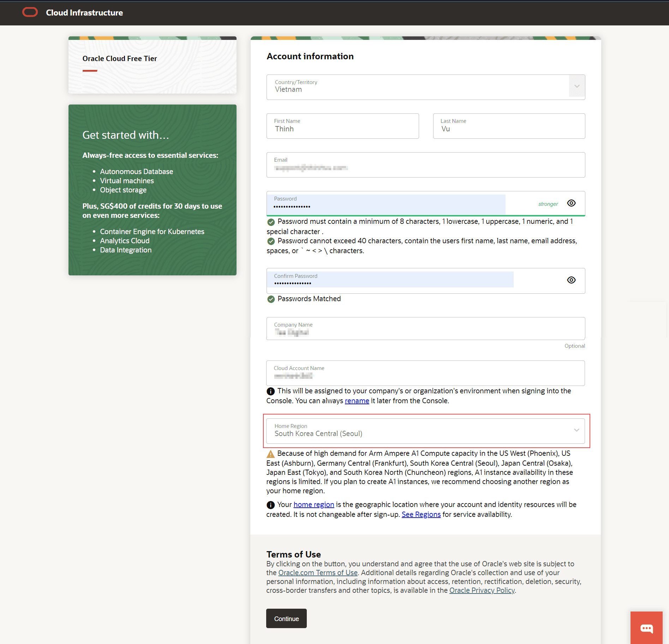This screenshot has width=669, height=644.
Task: Click the 'Account information' heading
Action: coord(310,56)
